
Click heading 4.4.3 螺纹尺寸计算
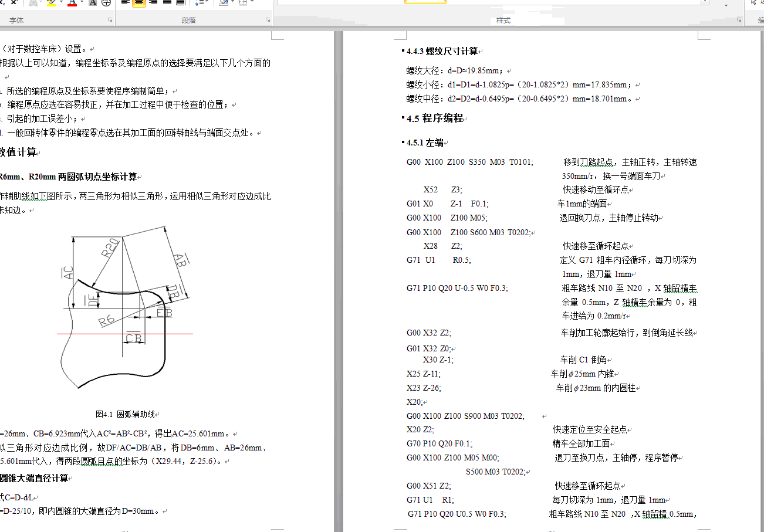pyautogui.click(x=442, y=52)
